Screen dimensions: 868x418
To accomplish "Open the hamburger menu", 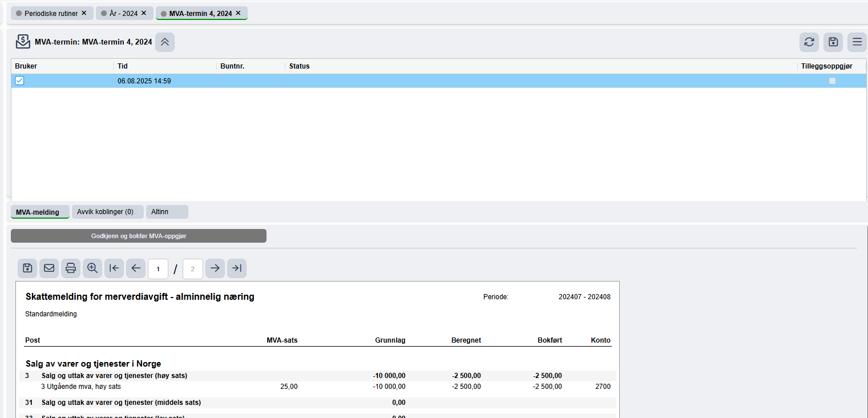I will [x=857, y=42].
